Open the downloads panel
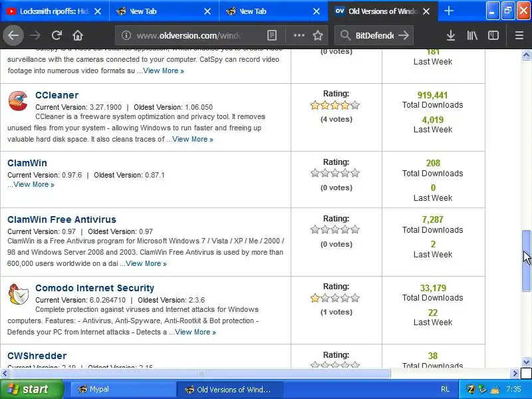The height and width of the screenshot is (399, 532). point(451,35)
